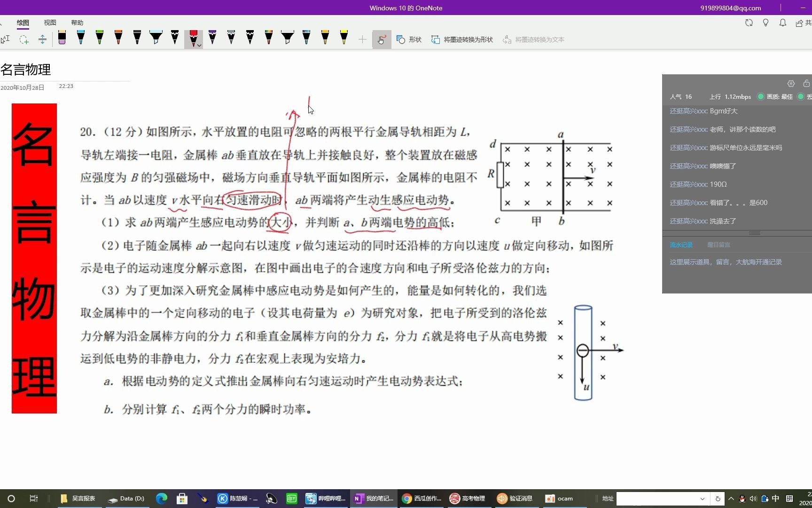Choose the first plain black pen
This screenshot has height=508, width=812.
[x=137, y=38]
